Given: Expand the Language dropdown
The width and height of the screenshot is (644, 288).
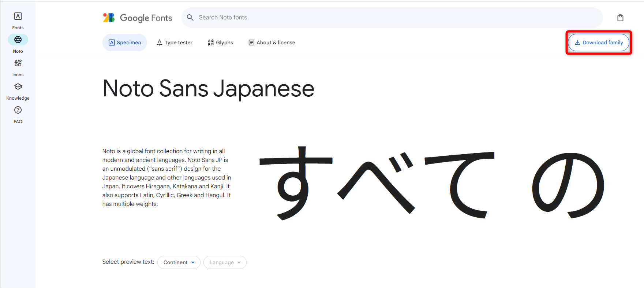Looking at the screenshot, I should tap(225, 262).
